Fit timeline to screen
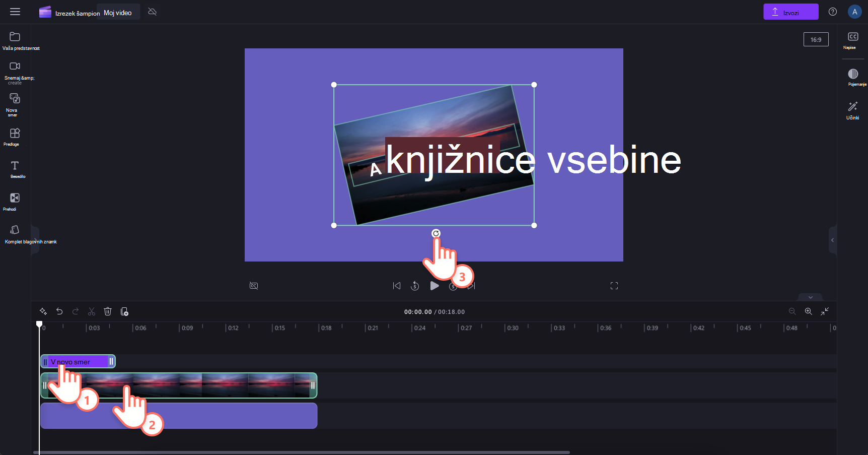The height and width of the screenshot is (455, 868). pos(825,311)
